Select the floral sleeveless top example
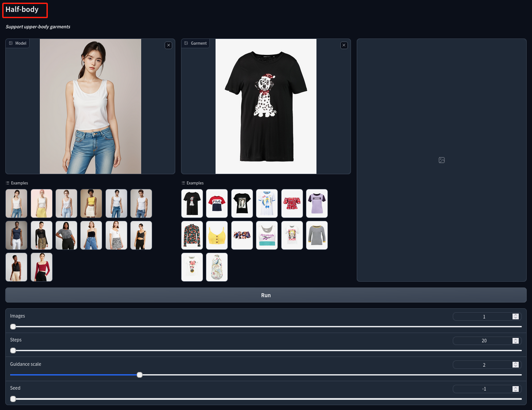Image resolution: width=532 pixels, height=410 pixels. 217,267
